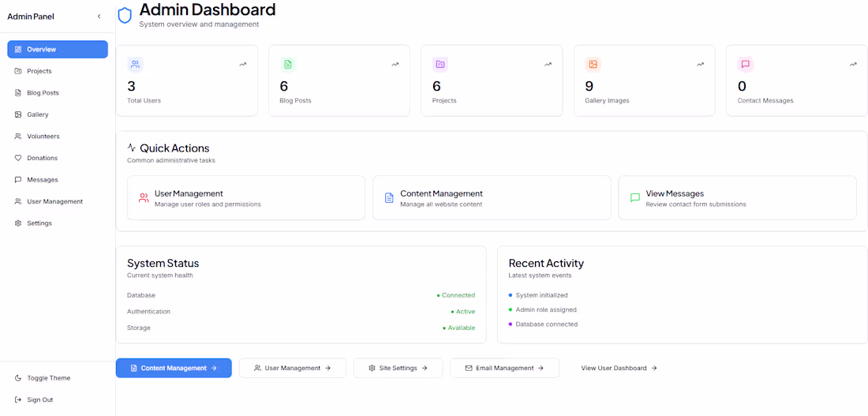Click the shield icon beside Admin Dashboard

pos(125,16)
